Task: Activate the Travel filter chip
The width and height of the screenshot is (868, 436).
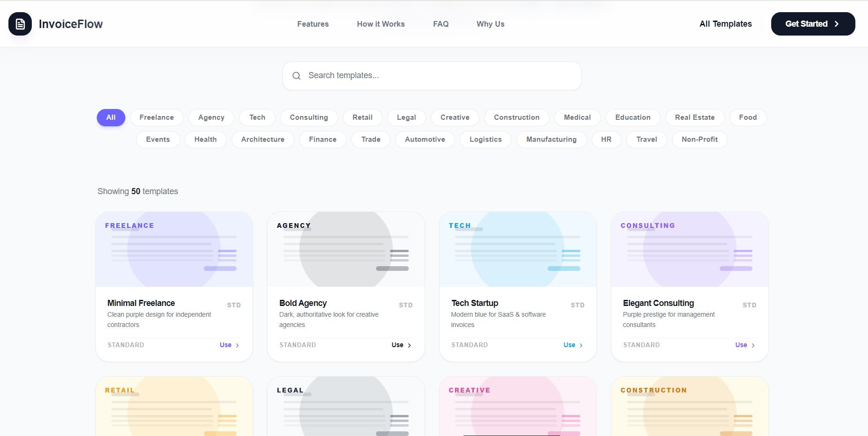Action: click(x=646, y=139)
